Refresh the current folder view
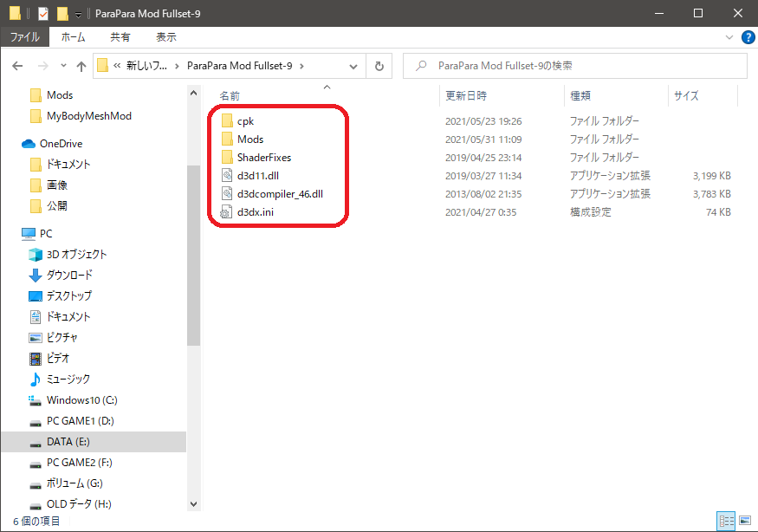This screenshot has height=532, width=758. (379, 66)
